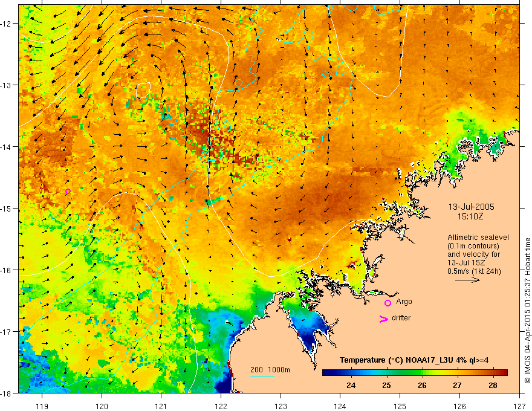
Task: Click longitude axis label '120'
Action: pyautogui.click(x=102, y=406)
